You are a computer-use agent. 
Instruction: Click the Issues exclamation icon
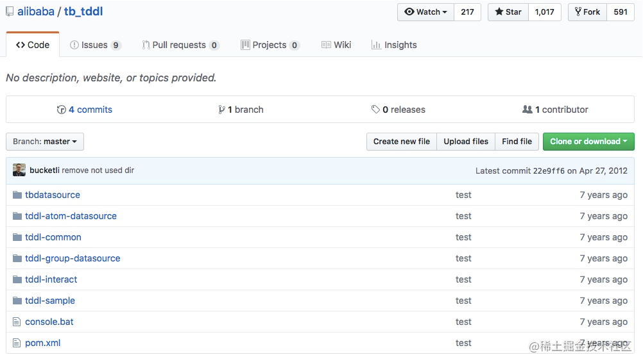click(74, 45)
